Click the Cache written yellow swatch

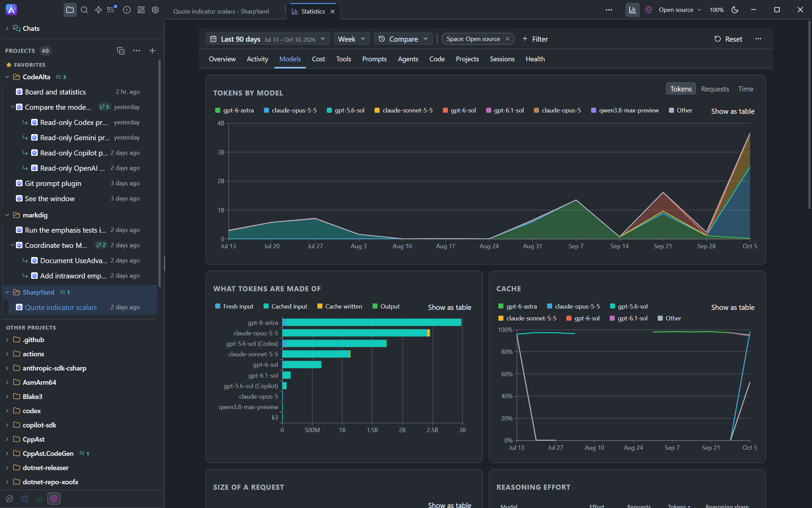pyautogui.click(x=320, y=306)
